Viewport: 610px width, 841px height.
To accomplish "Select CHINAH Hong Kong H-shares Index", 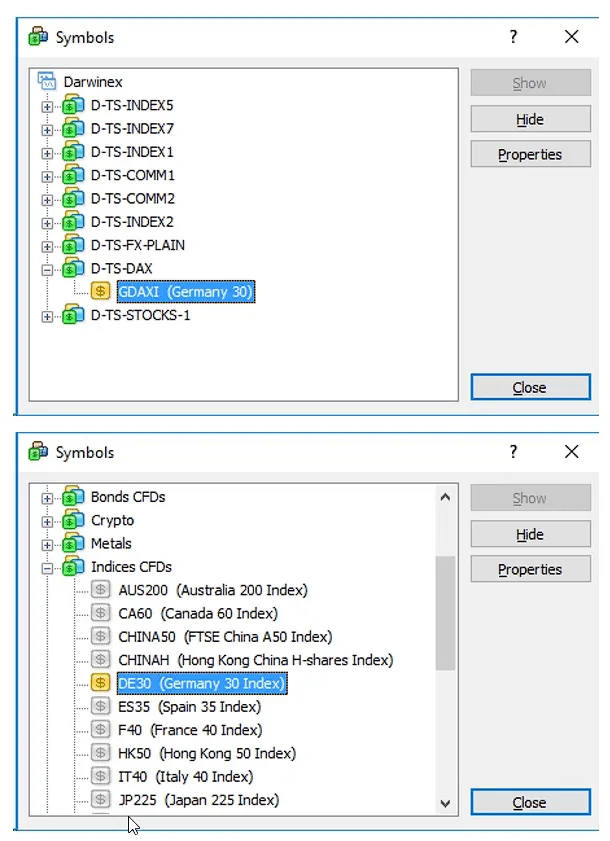I will [x=256, y=660].
